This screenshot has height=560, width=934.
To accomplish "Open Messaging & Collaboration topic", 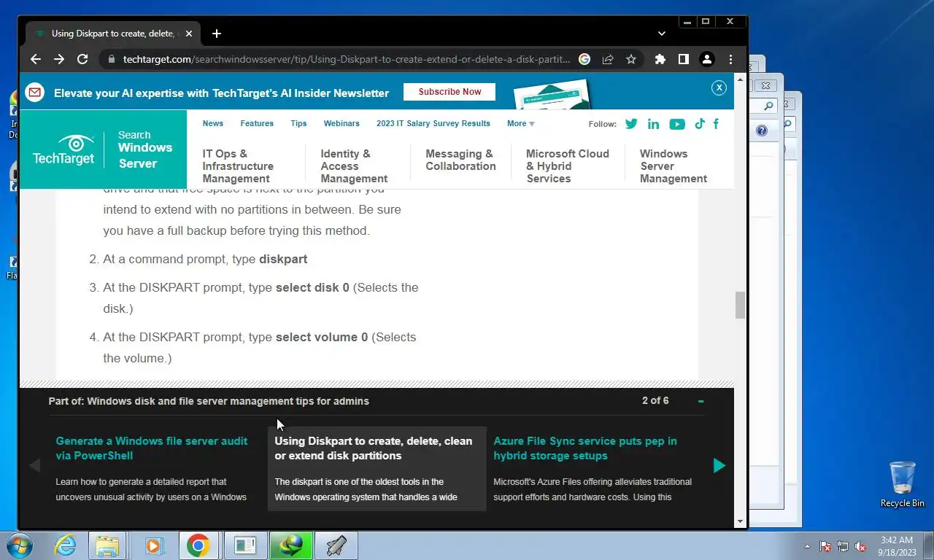I will pos(460,160).
